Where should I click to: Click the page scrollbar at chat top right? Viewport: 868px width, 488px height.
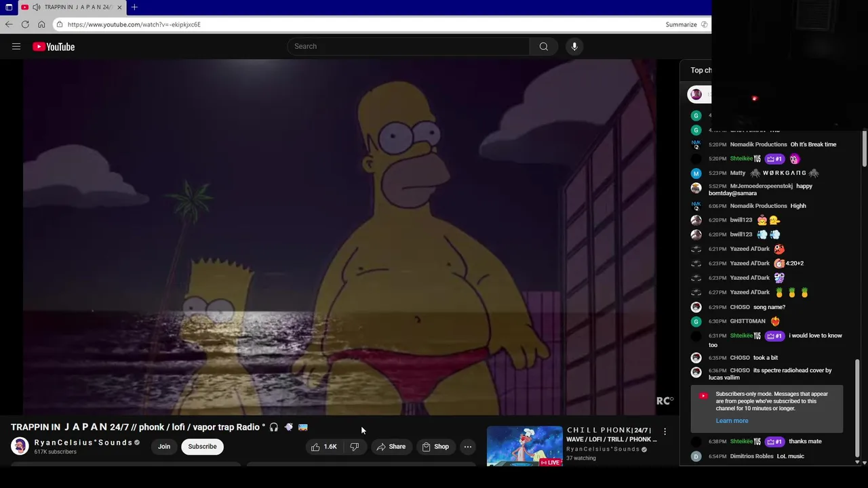click(864, 149)
